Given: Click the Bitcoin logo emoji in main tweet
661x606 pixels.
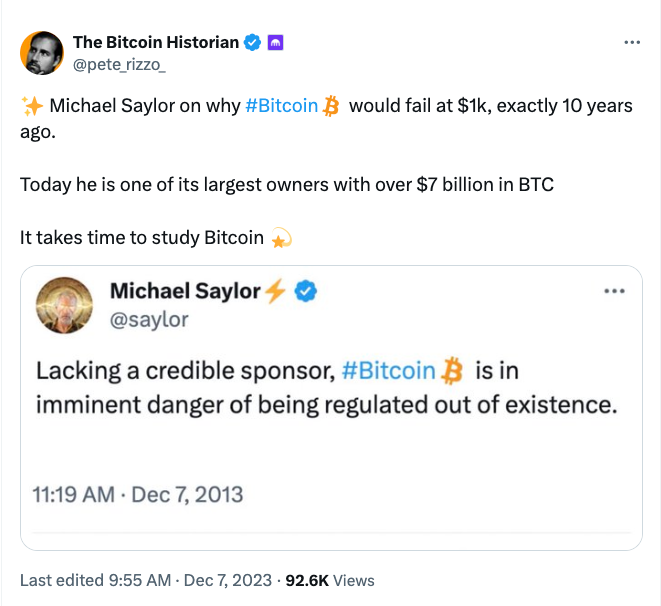Looking at the screenshot, I should 331,106.
